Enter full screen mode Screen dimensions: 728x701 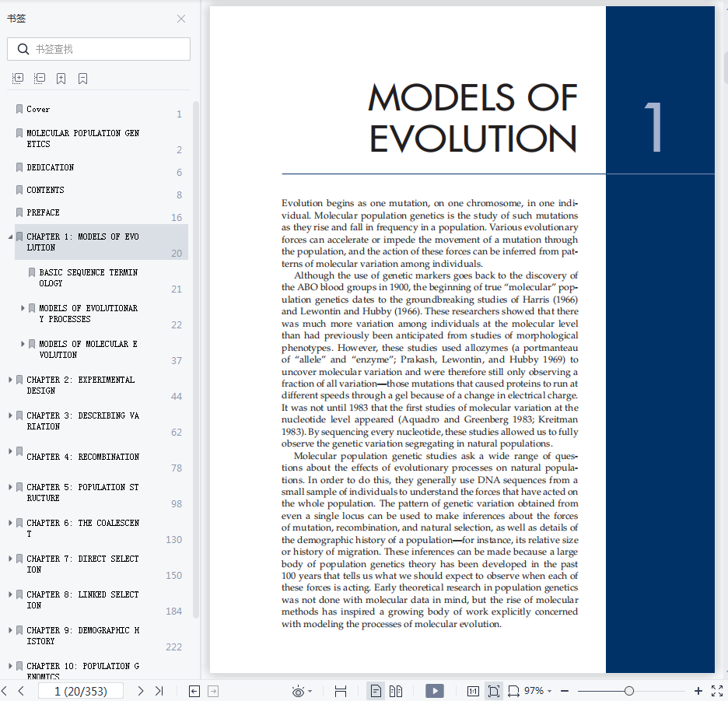pos(717,691)
